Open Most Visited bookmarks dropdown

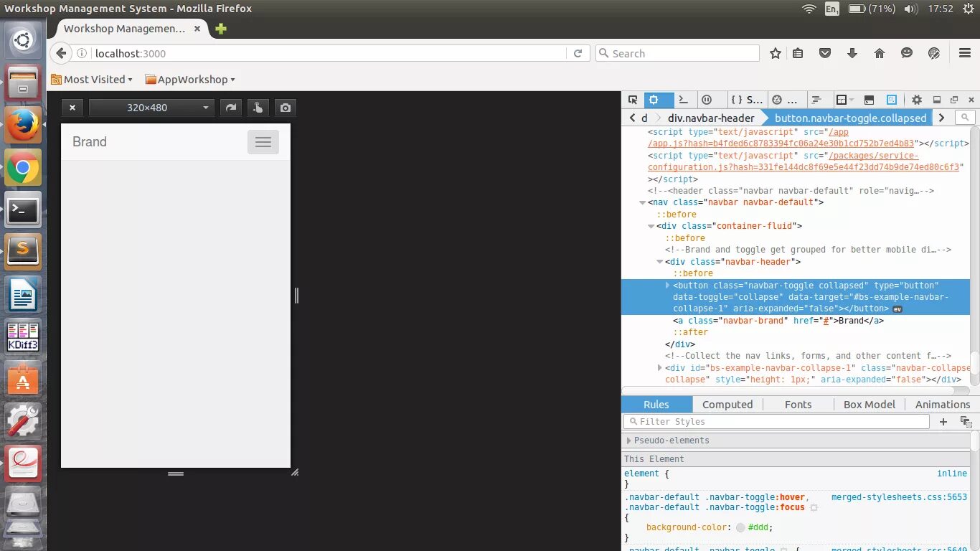(92, 80)
